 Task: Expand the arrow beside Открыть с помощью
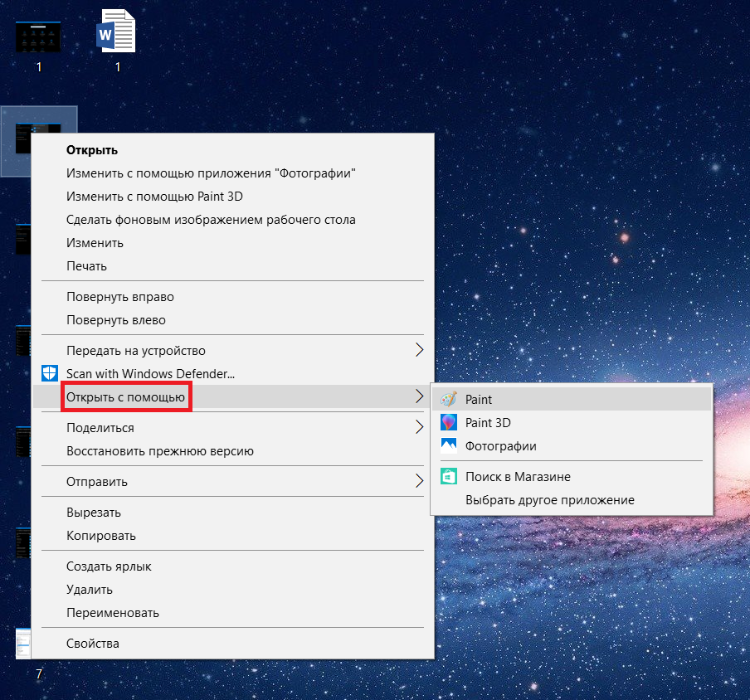(420, 396)
